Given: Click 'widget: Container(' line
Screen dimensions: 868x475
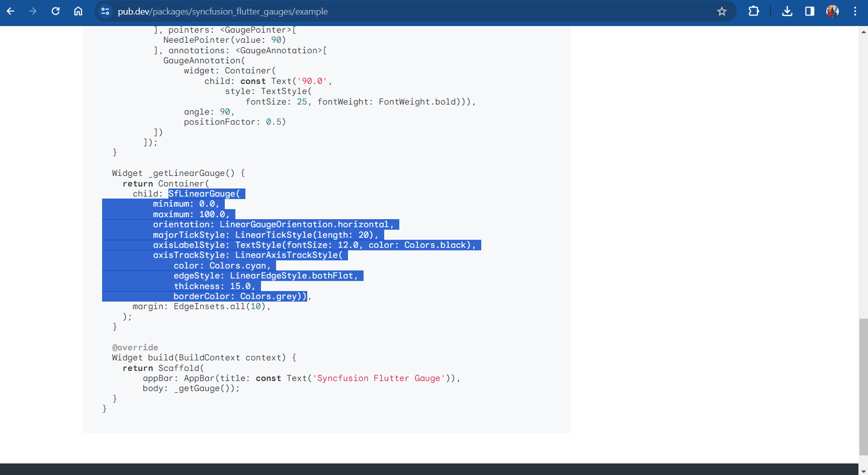Looking at the screenshot, I should pyautogui.click(x=230, y=71).
